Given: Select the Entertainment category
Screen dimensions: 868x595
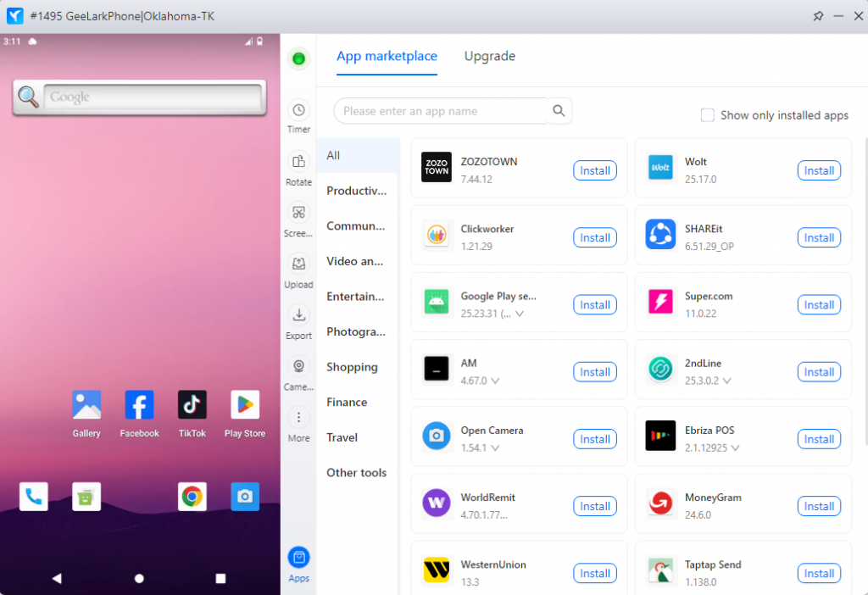Looking at the screenshot, I should (358, 297).
